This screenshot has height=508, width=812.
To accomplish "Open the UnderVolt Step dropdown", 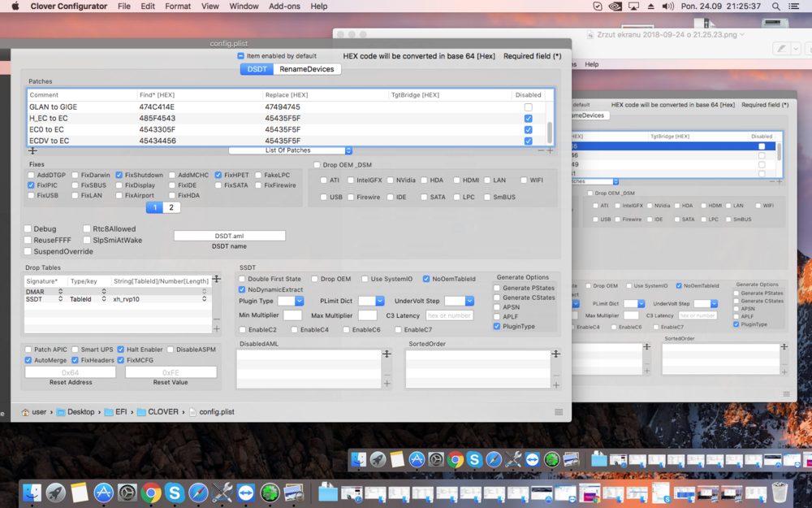I will coord(459,301).
